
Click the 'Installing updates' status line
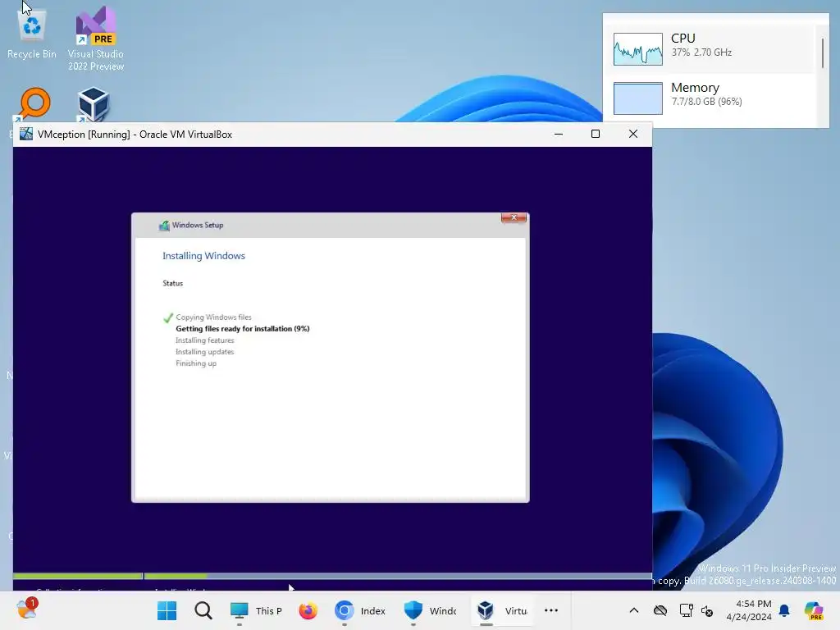[x=204, y=352]
